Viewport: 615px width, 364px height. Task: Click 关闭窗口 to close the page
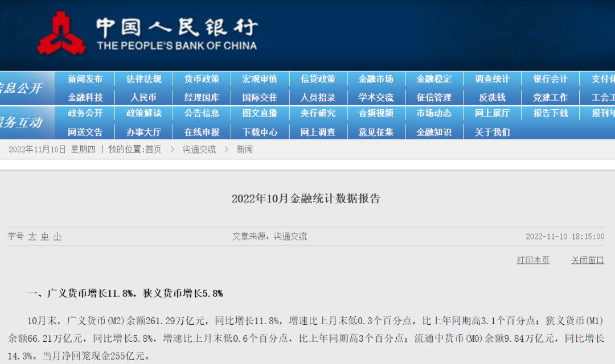pyautogui.click(x=587, y=260)
